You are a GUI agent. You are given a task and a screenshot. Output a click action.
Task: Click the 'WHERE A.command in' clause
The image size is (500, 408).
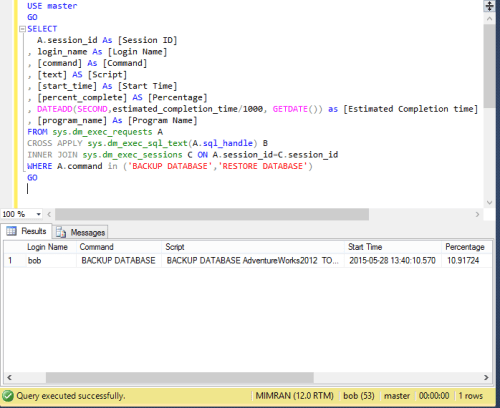[72, 166]
